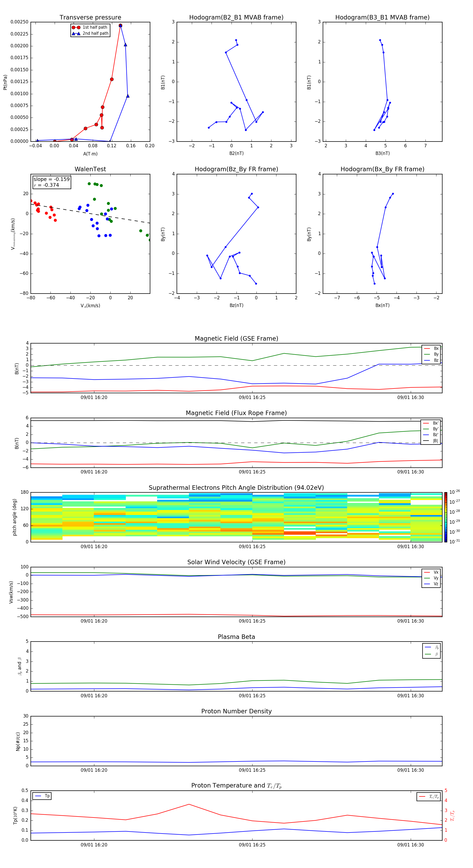Click the 'A(T·m)' x-axis label
The height and width of the screenshot is (868, 473).
click(90, 154)
